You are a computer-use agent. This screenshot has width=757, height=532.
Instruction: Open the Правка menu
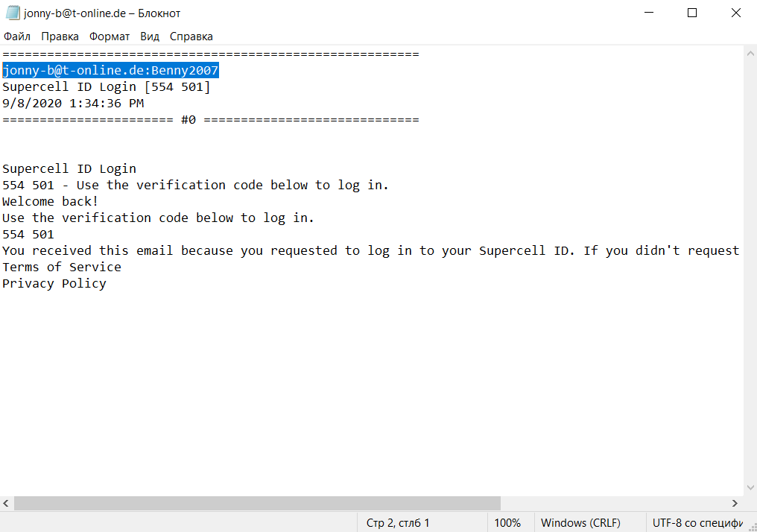pos(60,37)
